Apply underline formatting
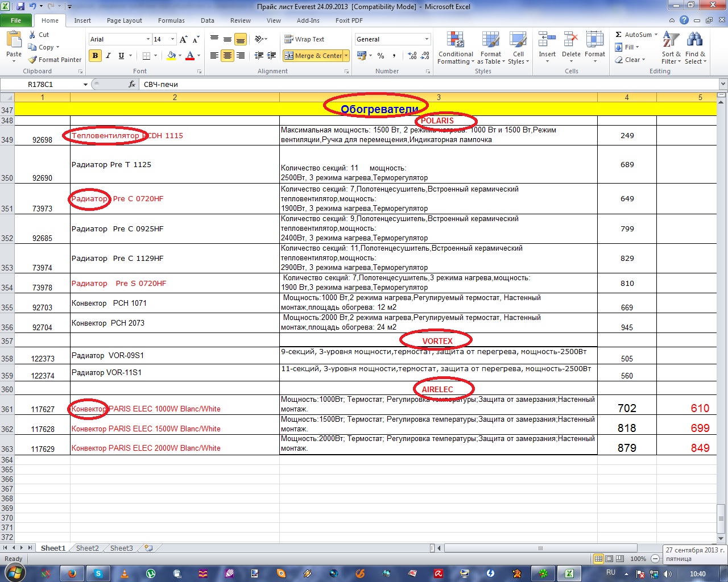728x582 pixels. 121,56
